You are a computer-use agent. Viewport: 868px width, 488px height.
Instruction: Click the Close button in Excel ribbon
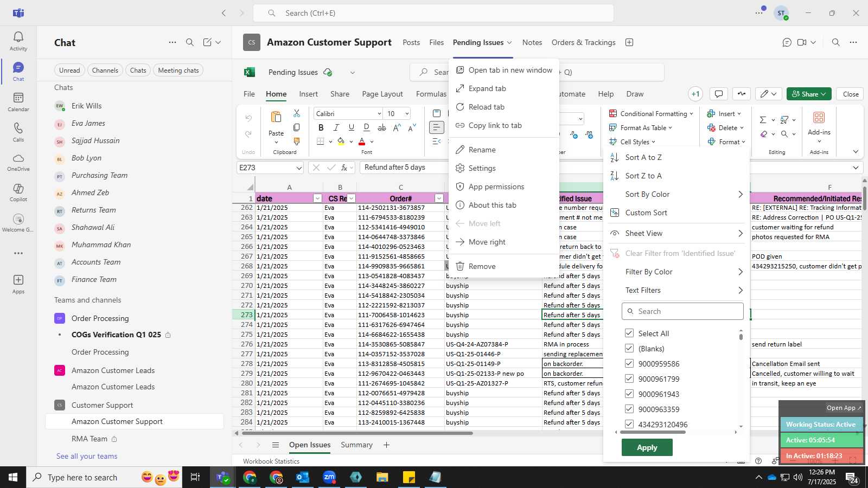pyautogui.click(x=851, y=94)
